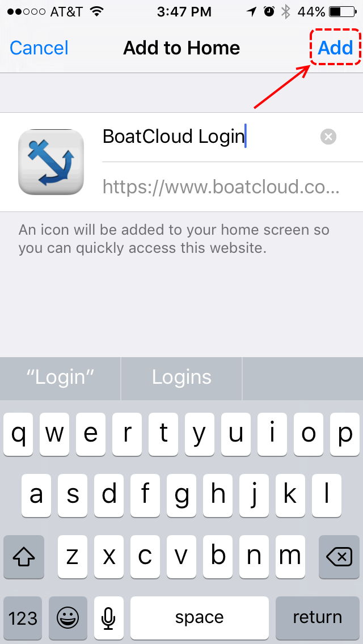Tap the space bar key
363x644 pixels.
tap(200, 618)
